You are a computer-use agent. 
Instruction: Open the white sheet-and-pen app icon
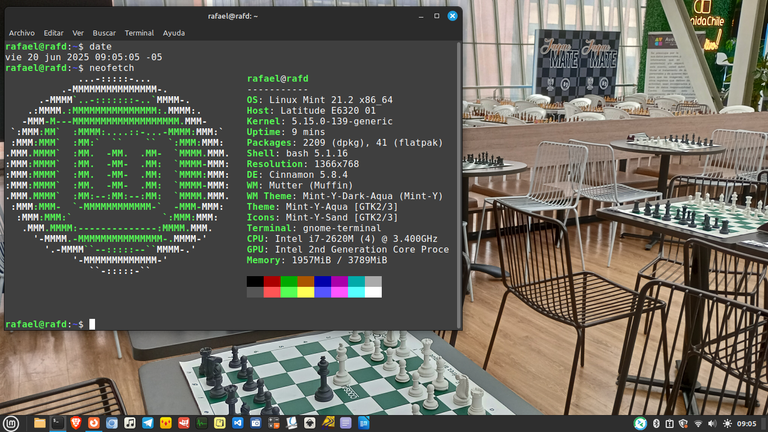(291, 423)
